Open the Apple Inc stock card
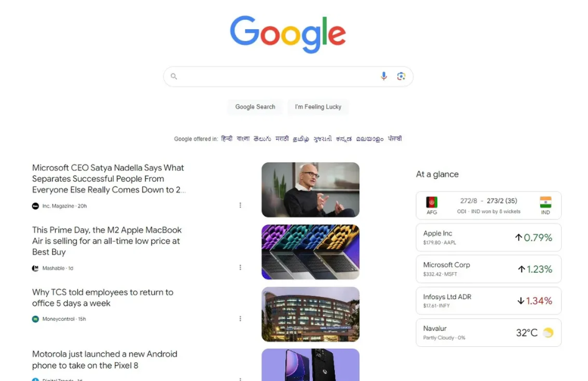This screenshot has width=588, height=381. click(489, 237)
